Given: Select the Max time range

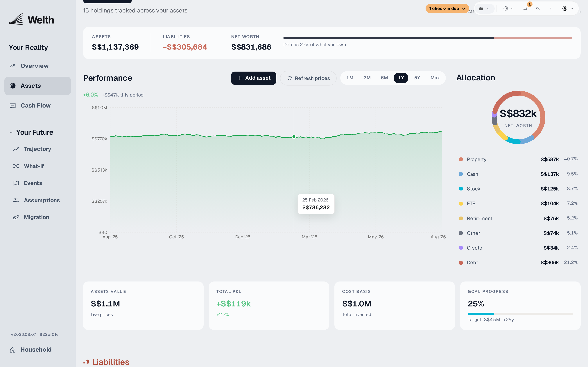Looking at the screenshot, I should click(435, 78).
